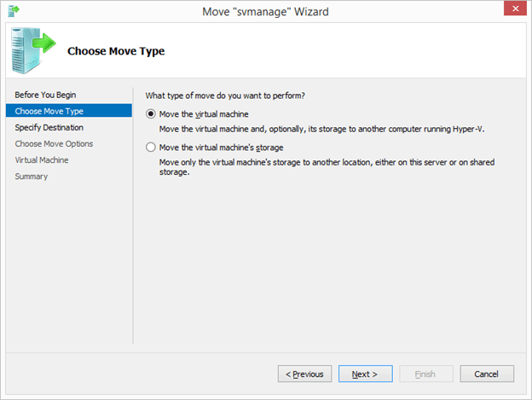Screen dimensions: 532x400
Task: Click the wizard title bar text
Action: (x=265, y=11)
